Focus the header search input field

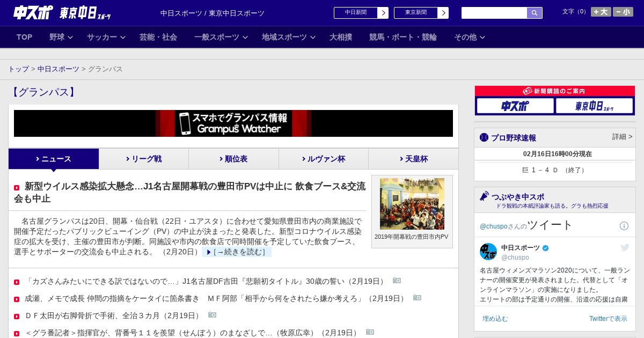(494, 13)
